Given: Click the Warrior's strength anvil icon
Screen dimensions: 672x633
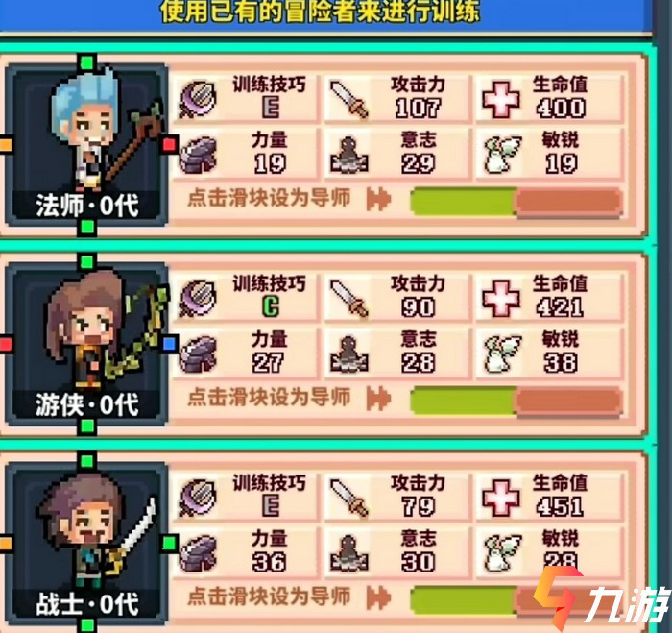Looking at the screenshot, I should [x=198, y=553].
